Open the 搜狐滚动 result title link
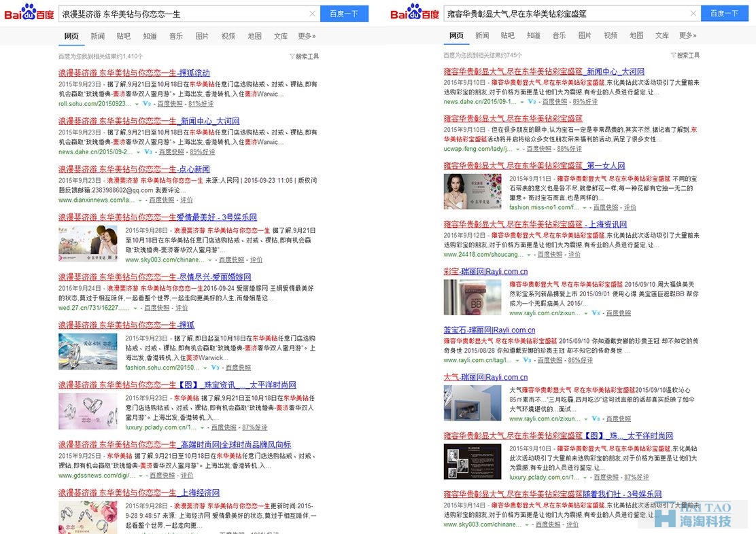Screen dimensions: 756x534 click(134, 73)
